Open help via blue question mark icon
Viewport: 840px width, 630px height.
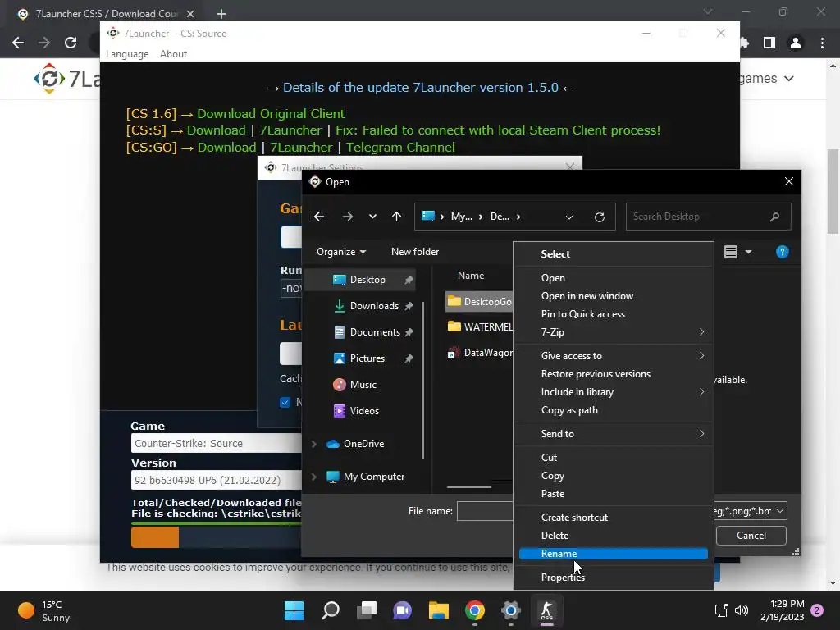pos(782,252)
